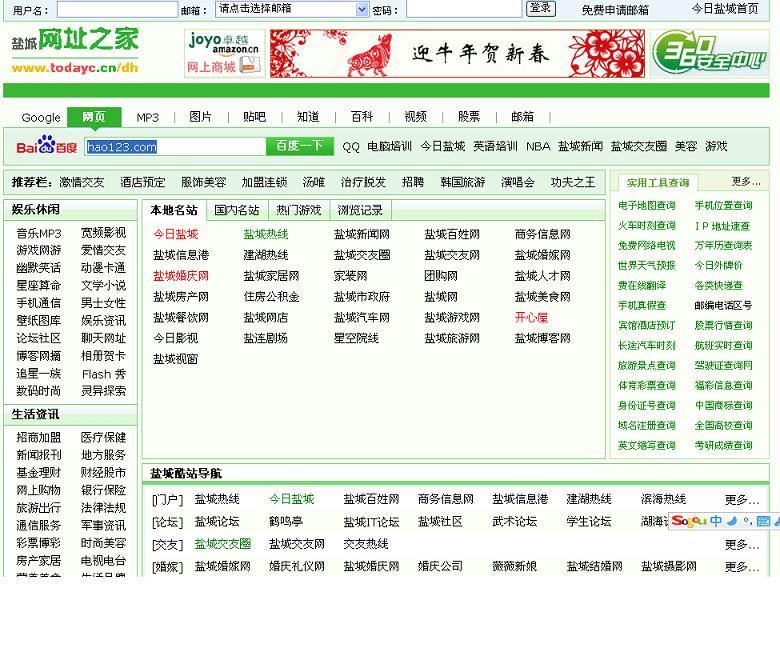This screenshot has height=664, width=780.
Task: Open the 住房公积金 link
Action: click(271, 297)
